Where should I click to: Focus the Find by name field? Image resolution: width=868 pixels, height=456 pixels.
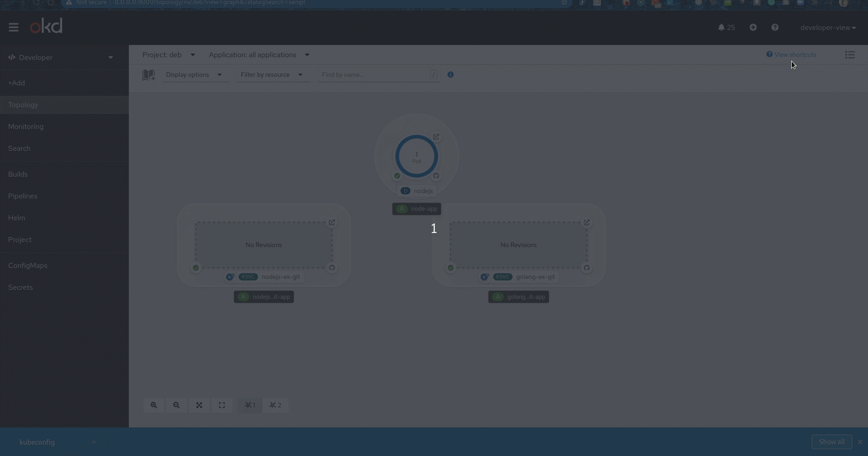click(379, 75)
